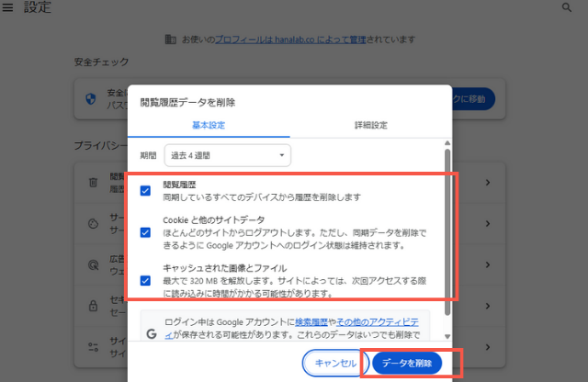This screenshot has width=588, height=382.
Task: Uncheck キャッシュされた画像とファイル checkbox
Action: [145, 280]
